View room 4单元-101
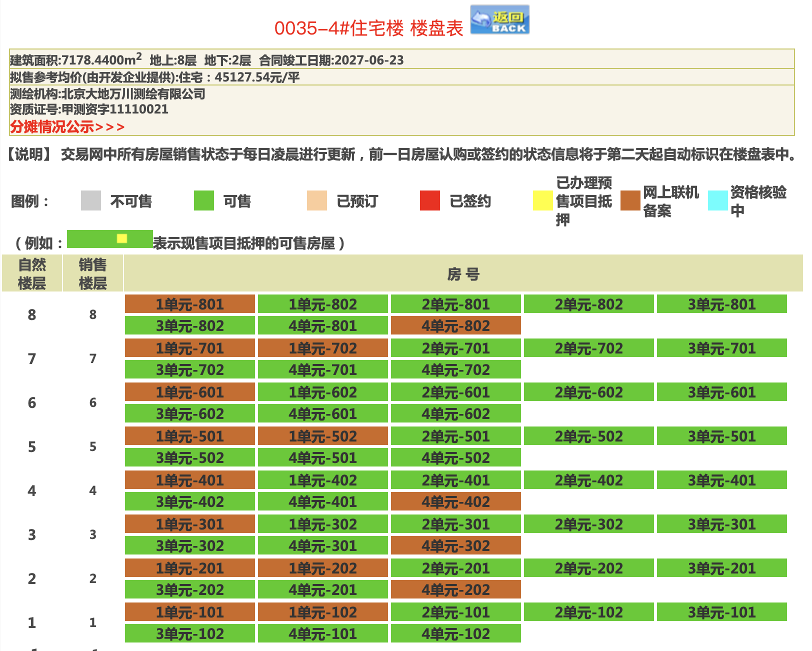 tap(322, 633)
